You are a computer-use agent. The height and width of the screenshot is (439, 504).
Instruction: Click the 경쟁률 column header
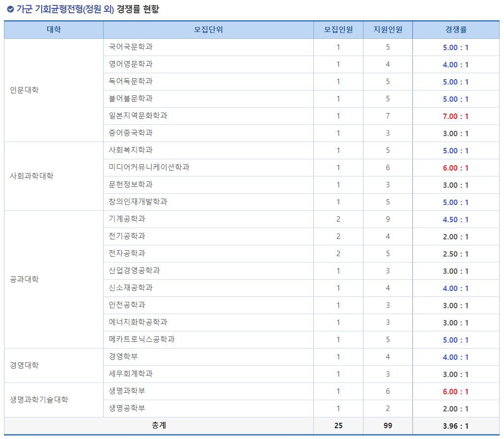(x=455, y=29)
